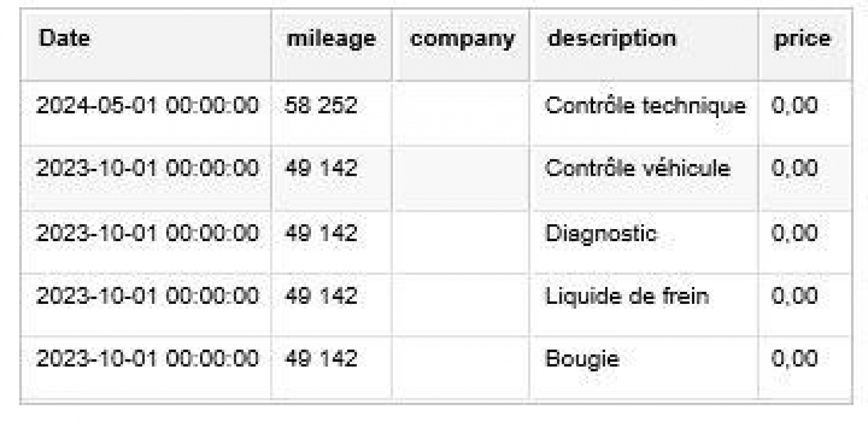Select the description column header
Screen dimensions: 868x422
612,38
